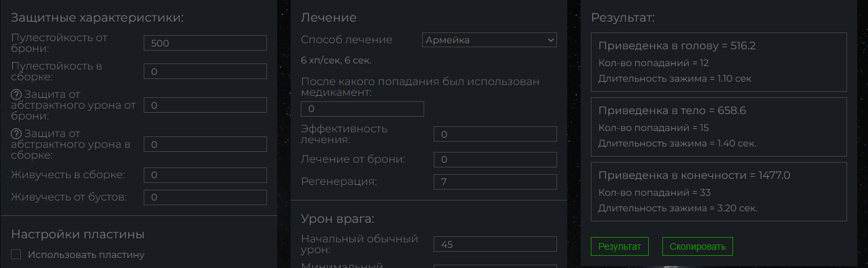Click the 'Эффективность лечения' input field

[x=495, y=134]
